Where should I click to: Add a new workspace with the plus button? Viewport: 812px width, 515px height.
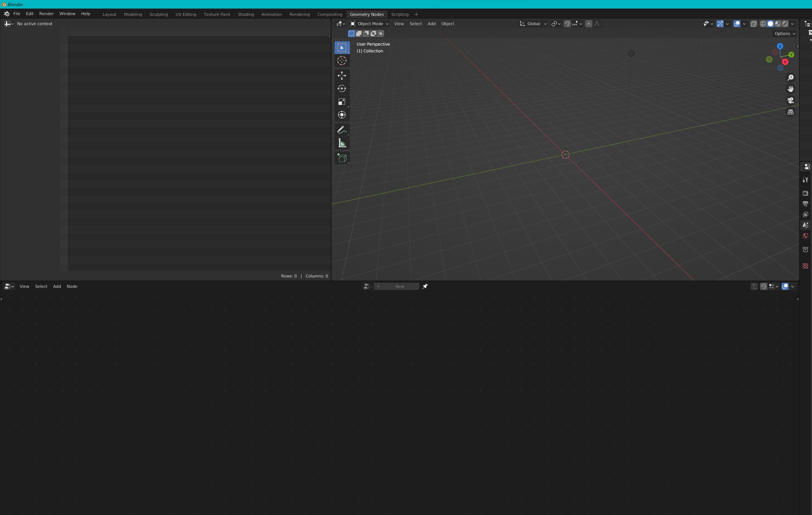416,14
